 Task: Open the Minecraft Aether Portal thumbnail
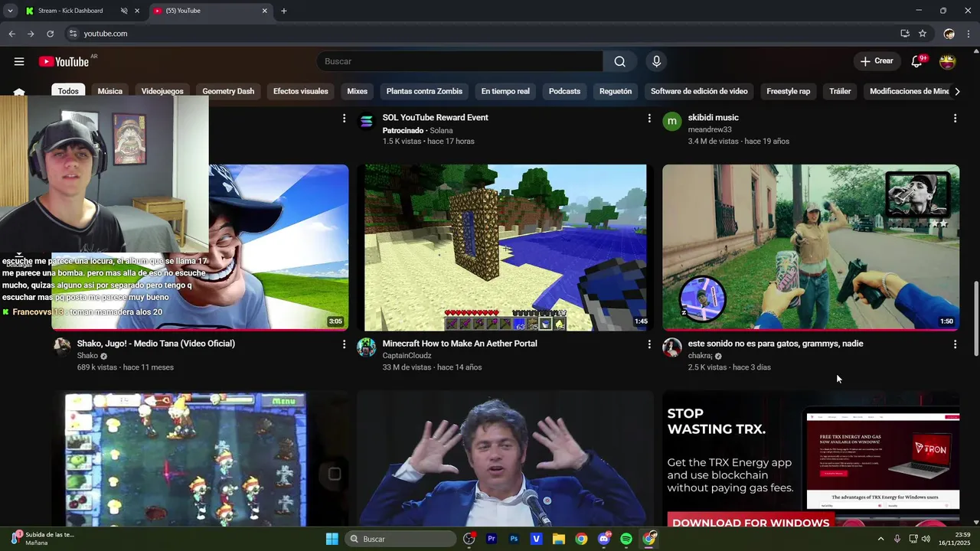click(x=505, y=247)
